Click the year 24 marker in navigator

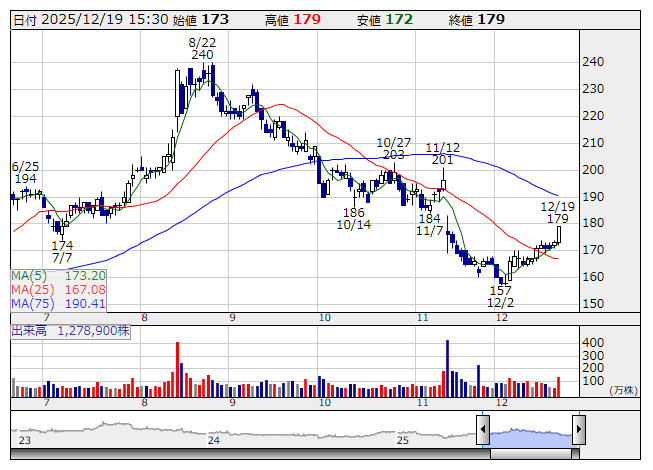214,440
